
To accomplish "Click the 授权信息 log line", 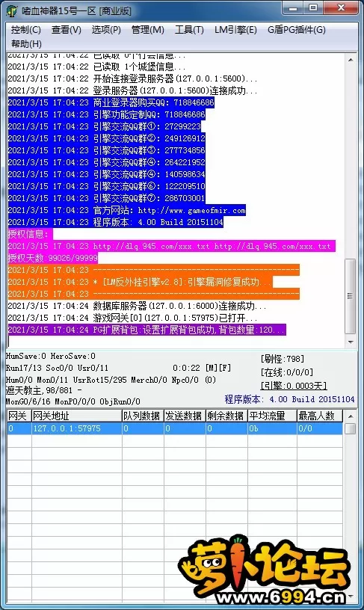I will click(30, 234).
